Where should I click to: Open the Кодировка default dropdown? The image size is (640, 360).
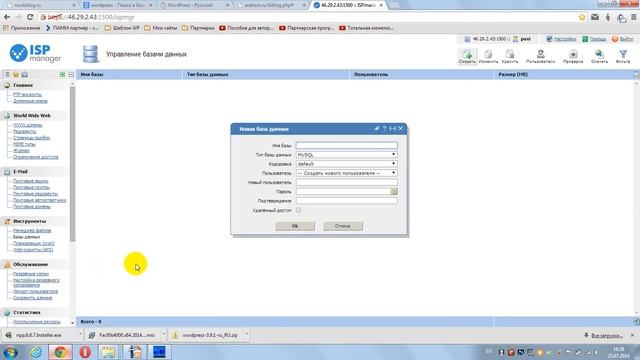pos(347,164)
